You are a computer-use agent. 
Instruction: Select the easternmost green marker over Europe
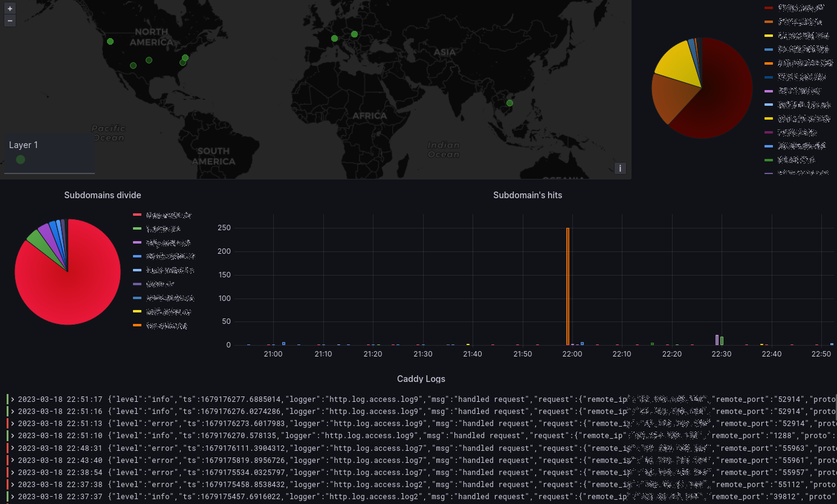click(354, 34)
